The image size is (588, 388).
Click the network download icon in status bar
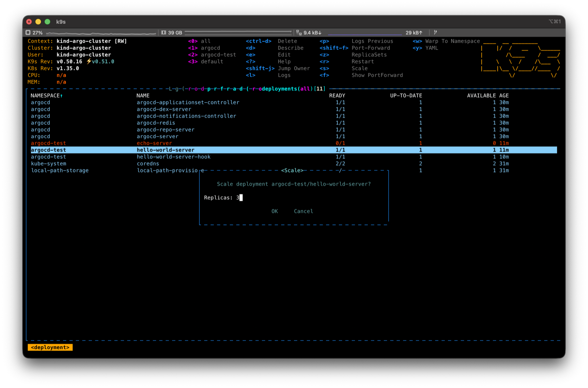(x=299, y=33)
